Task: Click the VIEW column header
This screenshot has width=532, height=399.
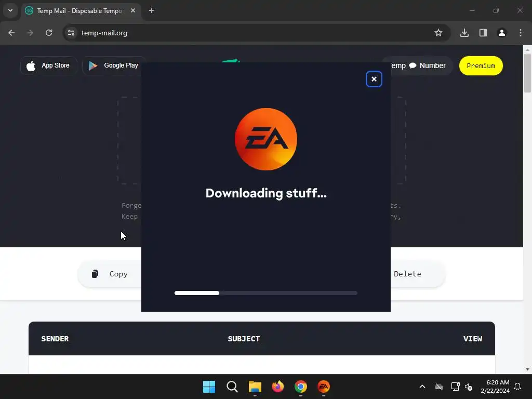Action: (473, 339)
